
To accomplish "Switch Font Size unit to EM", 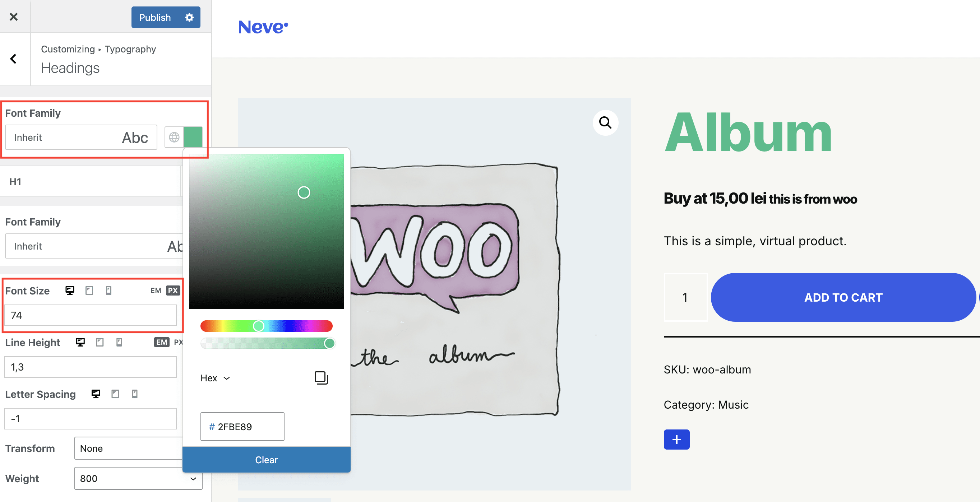I will point(156,290).
